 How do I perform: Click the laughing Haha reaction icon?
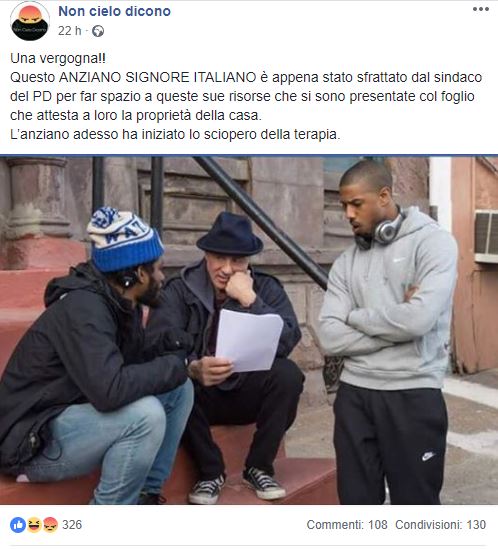click(x=34, y=525)
